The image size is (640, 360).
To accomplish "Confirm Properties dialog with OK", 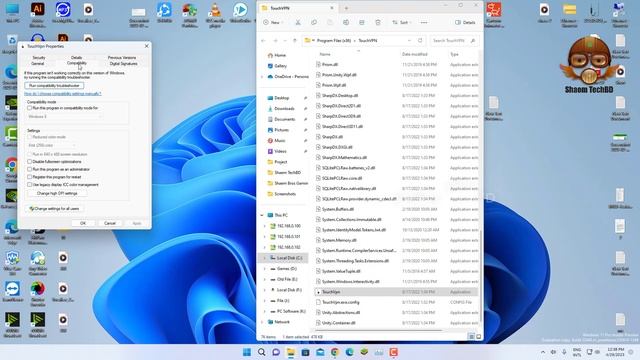I will [x=83, y=223].
